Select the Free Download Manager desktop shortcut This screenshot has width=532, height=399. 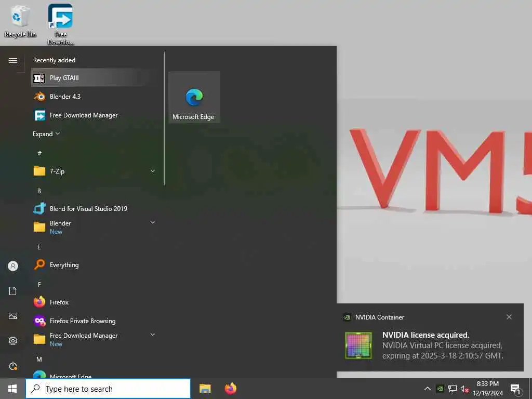pos(60,24)
